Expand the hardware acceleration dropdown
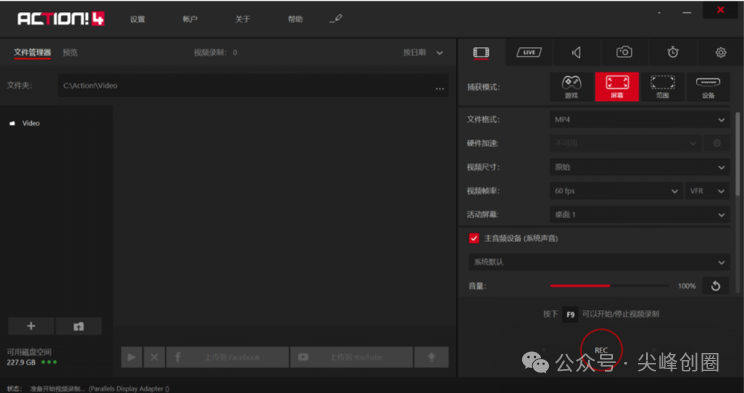The width and height of the screenshot is (744, 393). click(x=625, y=143)
